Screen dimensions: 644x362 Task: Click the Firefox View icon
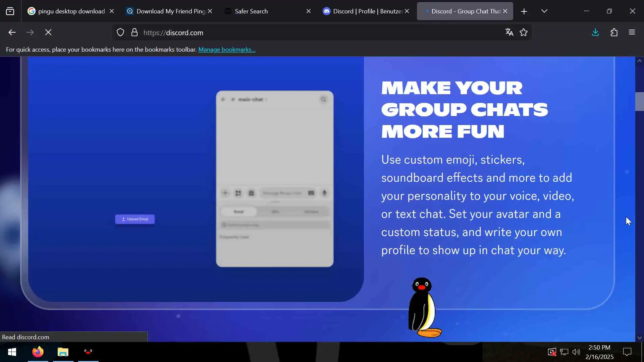click(x=10, y=11)
